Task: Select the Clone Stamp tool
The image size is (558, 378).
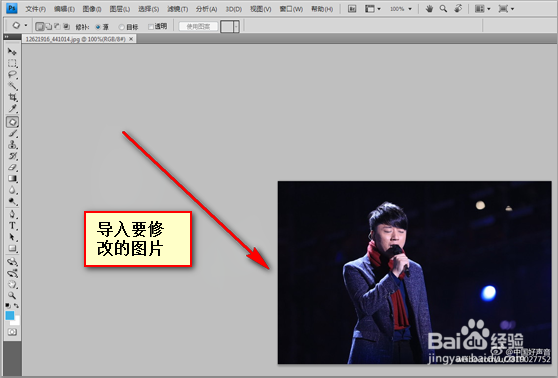Action: tap(12, 145)
